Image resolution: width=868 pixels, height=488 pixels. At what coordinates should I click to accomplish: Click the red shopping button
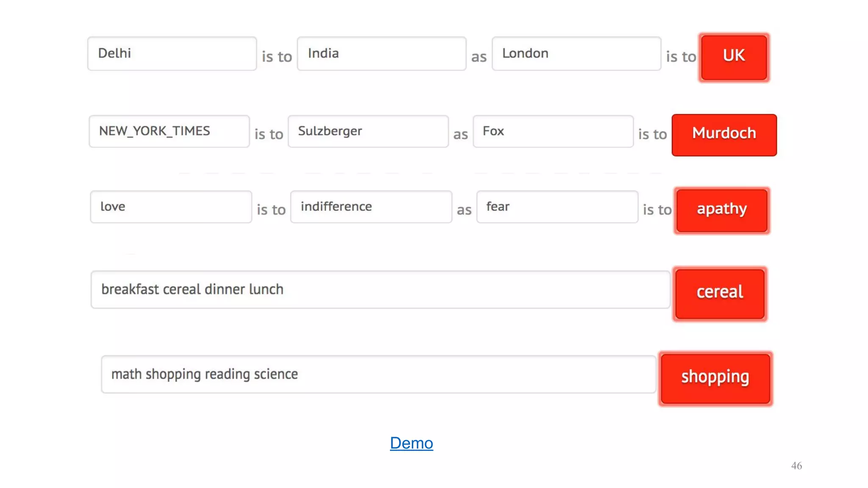(715, 378)
